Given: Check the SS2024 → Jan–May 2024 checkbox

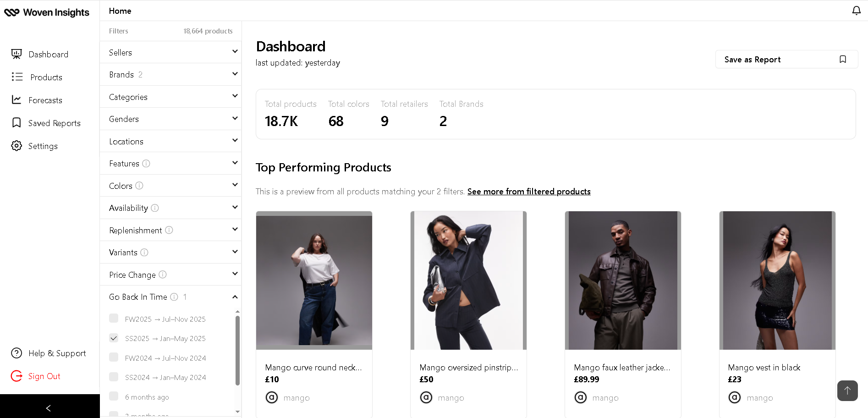Looking at the screenshot, I should coord(114,377).
